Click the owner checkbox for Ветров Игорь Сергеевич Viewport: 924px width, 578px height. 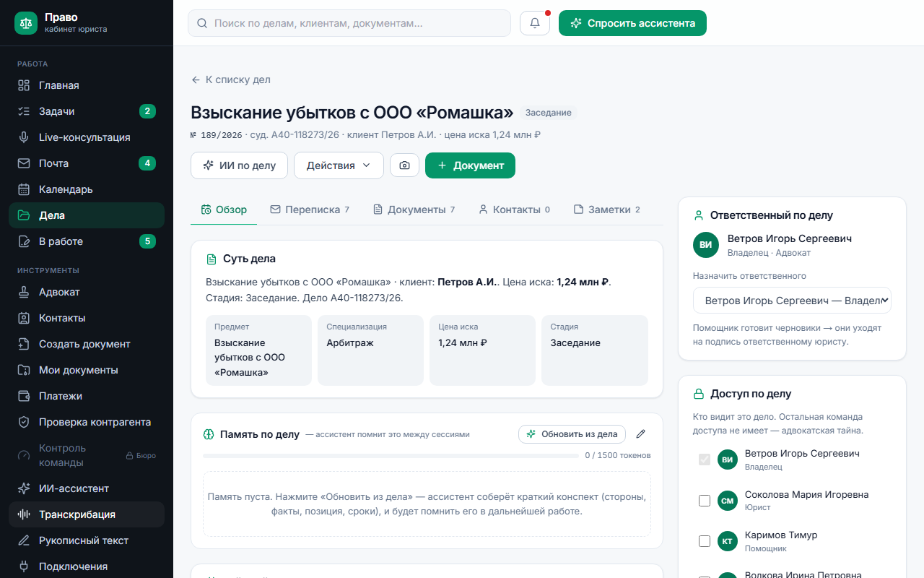point(705,460)
